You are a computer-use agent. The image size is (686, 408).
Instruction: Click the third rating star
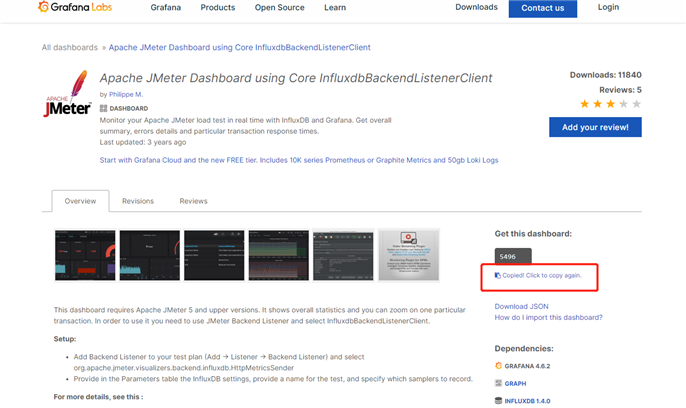tap(611, 104)
